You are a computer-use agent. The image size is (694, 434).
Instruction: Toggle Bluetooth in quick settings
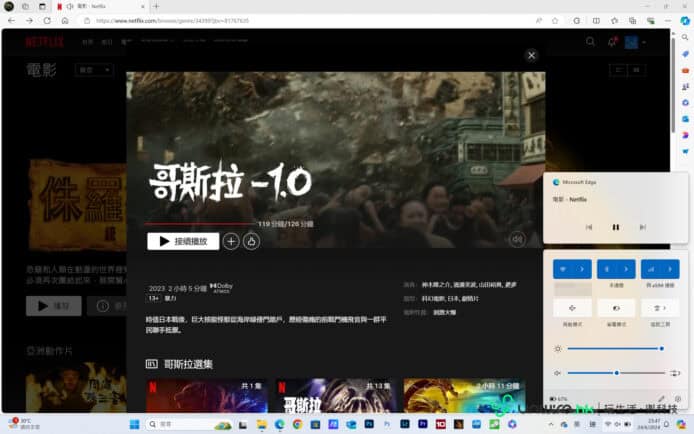coord(607,269)
